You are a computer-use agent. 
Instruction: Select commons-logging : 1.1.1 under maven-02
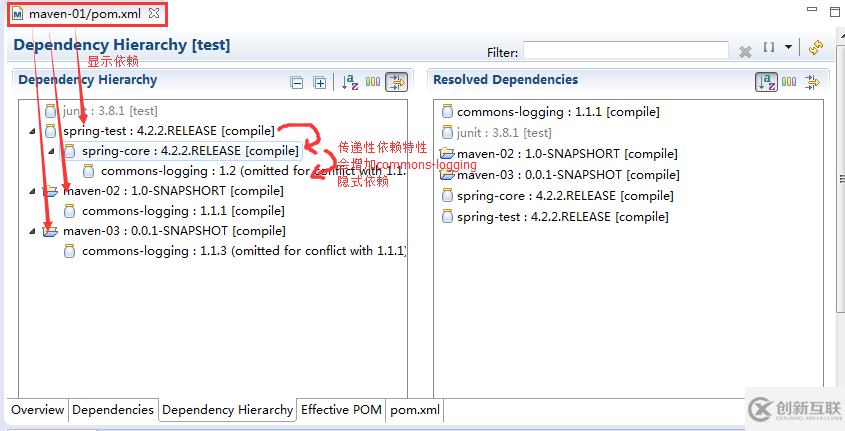(x=183, y=211)
